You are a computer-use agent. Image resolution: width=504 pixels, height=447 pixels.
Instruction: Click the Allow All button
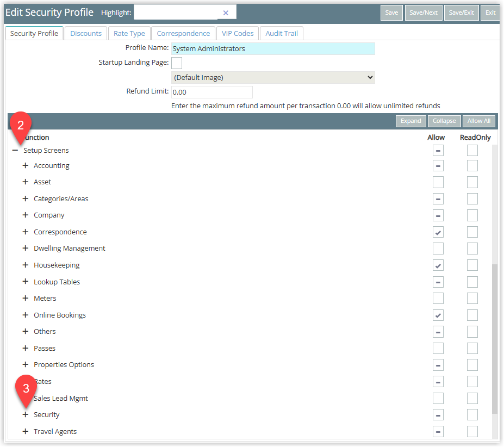coord(478,121)
